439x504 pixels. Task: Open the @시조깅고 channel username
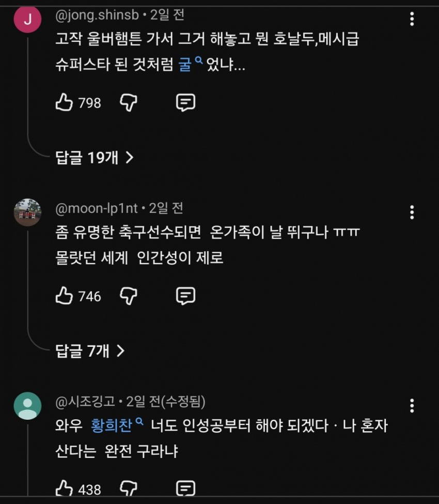click(x=86, y=402)
